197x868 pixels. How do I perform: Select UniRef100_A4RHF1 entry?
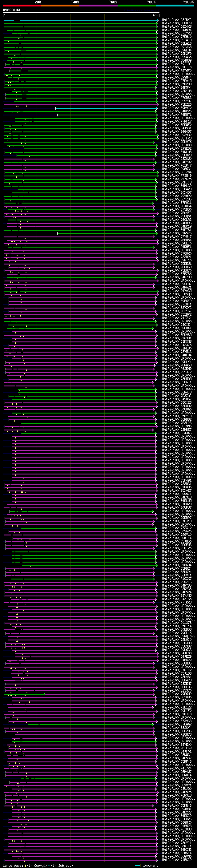tap(177, 247)
